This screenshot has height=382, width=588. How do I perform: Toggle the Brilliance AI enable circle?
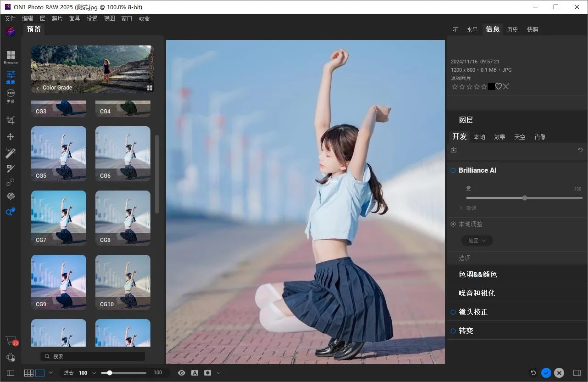point(453,170)
